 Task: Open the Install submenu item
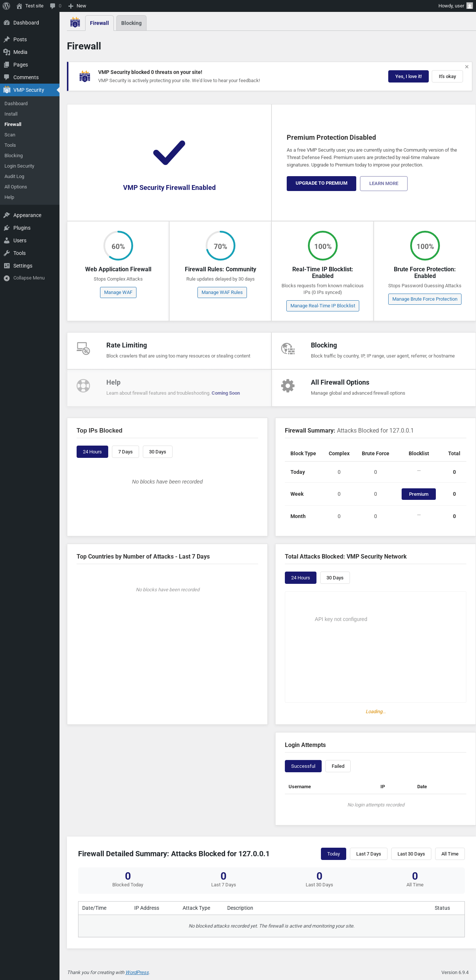coord(11,114)
